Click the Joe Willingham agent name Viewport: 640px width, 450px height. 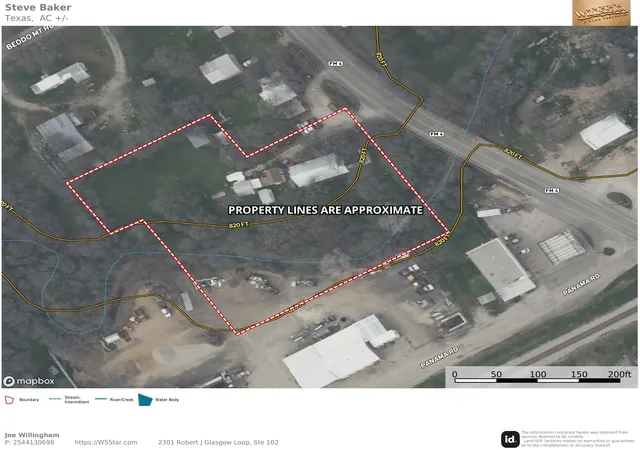32,435
